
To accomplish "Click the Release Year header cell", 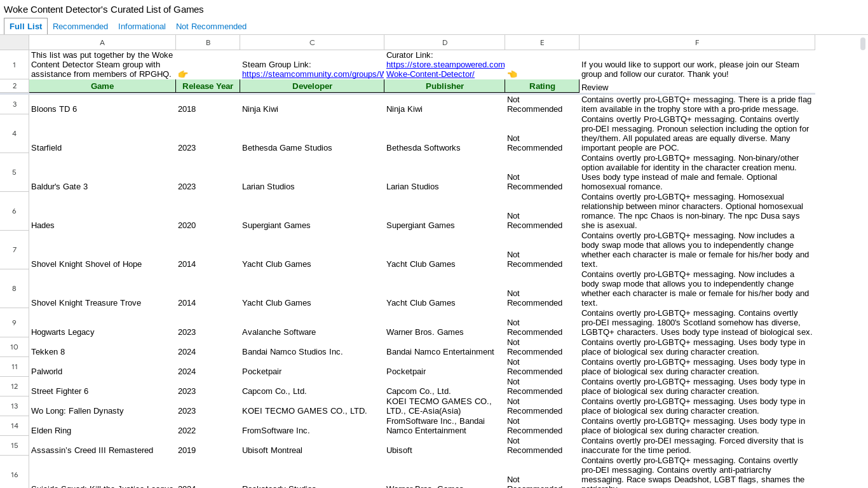I will click(208, 86).
